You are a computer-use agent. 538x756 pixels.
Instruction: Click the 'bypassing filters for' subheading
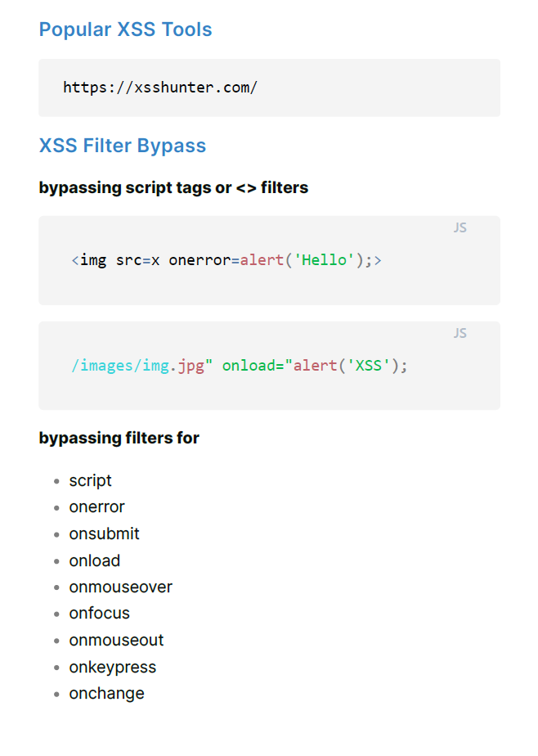click(x=119, y=438)
